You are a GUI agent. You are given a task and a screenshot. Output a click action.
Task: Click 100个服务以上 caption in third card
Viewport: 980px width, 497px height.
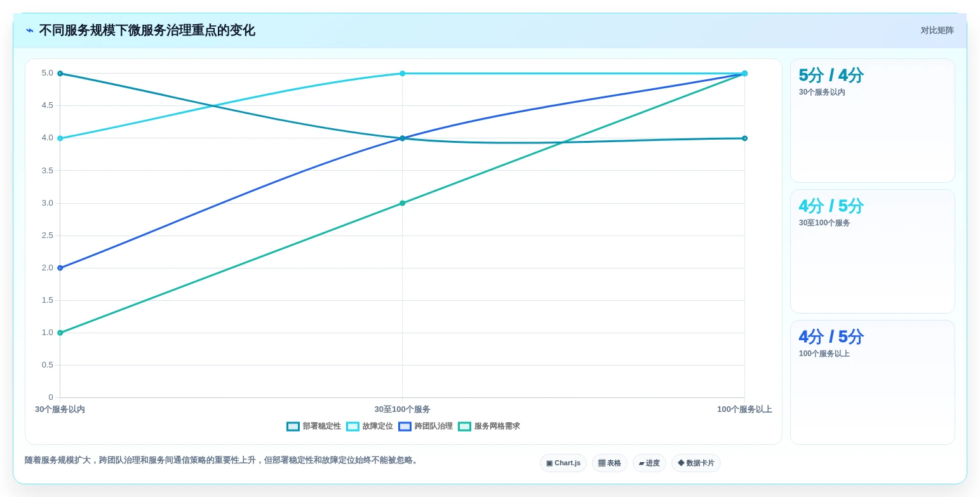point(824,354)
